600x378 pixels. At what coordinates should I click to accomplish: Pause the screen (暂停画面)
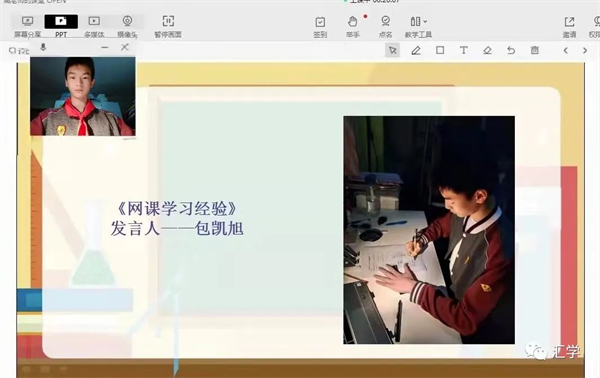(x=168, y=26)
